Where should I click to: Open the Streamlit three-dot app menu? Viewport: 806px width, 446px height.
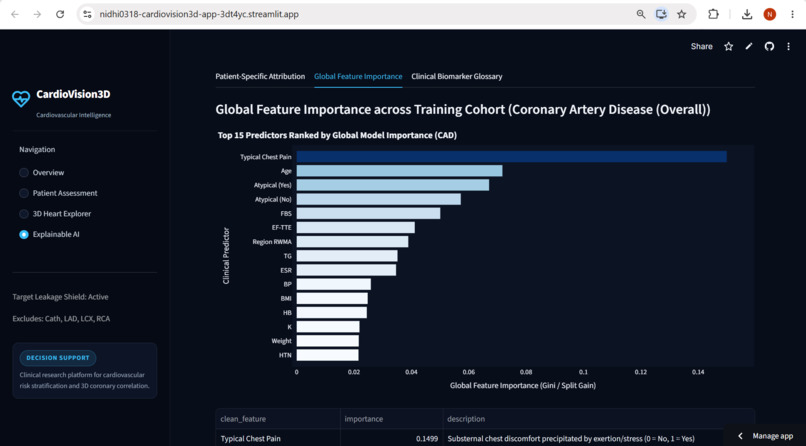pos(789,46)
